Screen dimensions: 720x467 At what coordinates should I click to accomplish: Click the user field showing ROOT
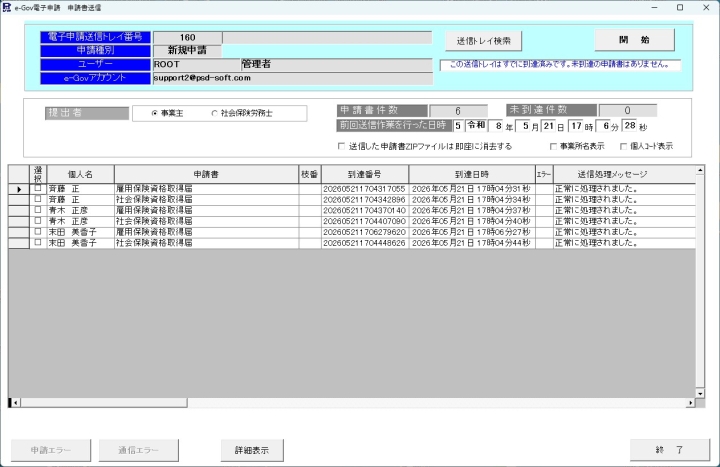(x=197, y=64)
